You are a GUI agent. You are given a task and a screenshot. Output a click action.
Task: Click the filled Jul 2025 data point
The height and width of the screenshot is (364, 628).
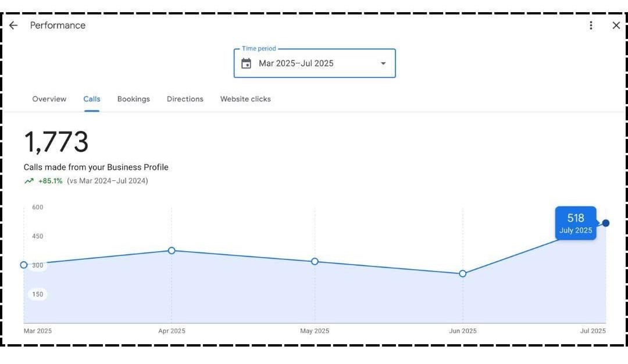606,223
